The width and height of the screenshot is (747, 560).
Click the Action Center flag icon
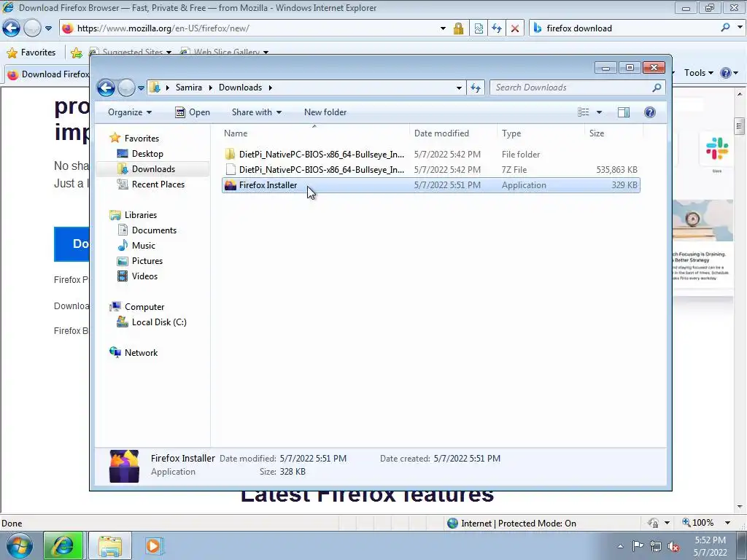tap(638, 546)
